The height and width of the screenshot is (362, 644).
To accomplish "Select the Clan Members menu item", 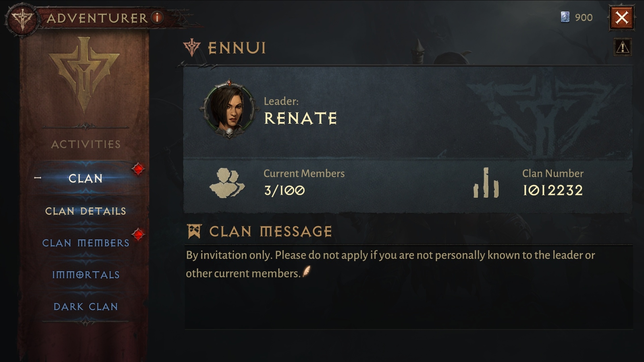I will [x=86, y=243].
